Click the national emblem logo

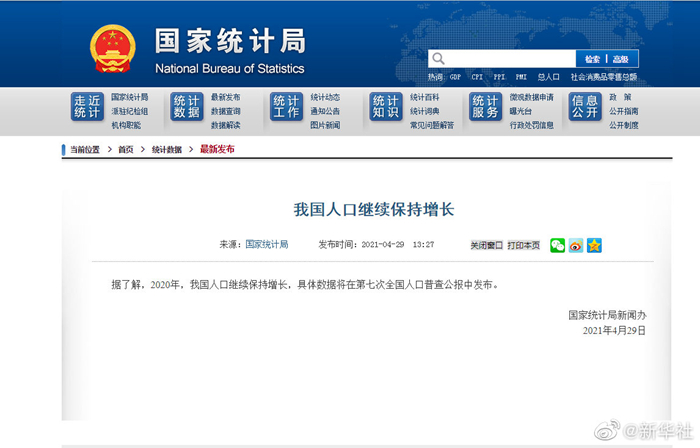pos(113,48)
